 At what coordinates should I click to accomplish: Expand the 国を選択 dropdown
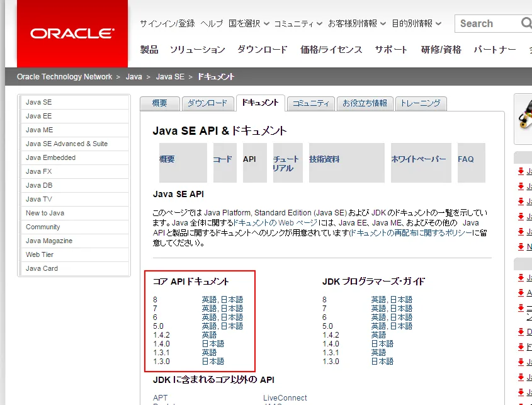point(249,23)
